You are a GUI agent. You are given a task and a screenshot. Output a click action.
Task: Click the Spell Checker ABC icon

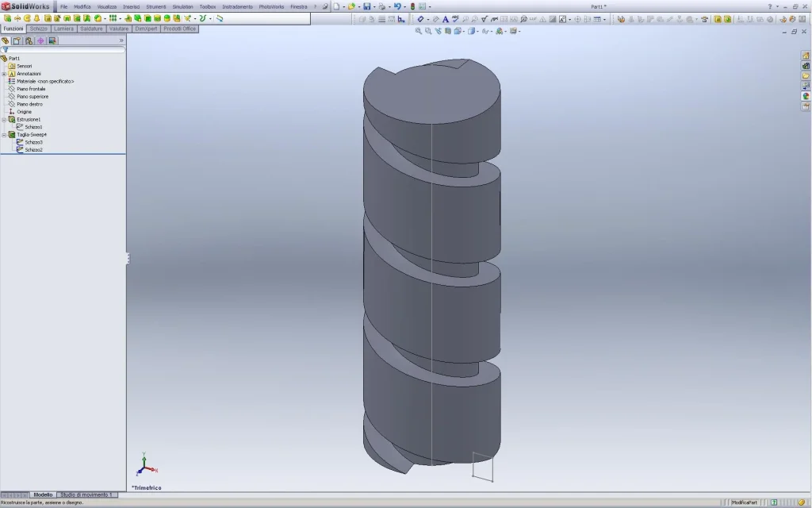(x=455, y=19)
